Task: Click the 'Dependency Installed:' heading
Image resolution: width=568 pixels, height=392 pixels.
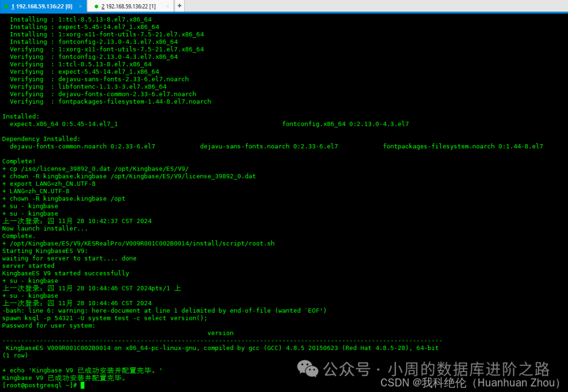Action: [x=42, y=139]
